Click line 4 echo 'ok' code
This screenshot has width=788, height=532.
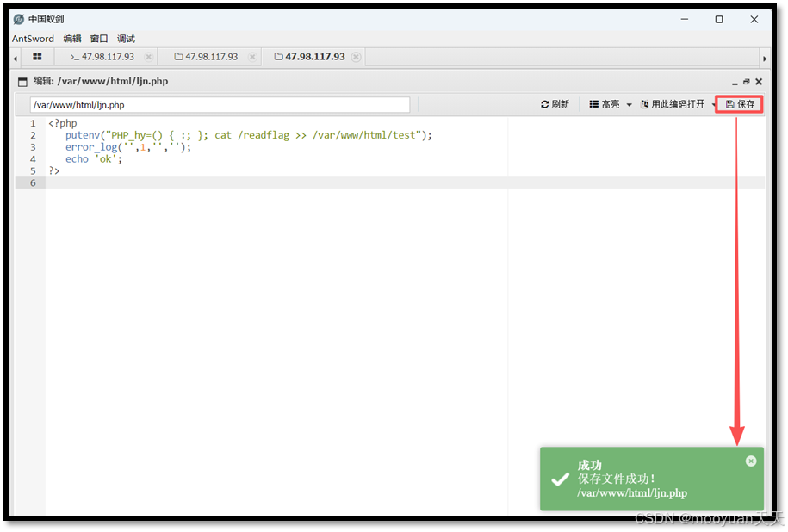click(x=94, y=158)
